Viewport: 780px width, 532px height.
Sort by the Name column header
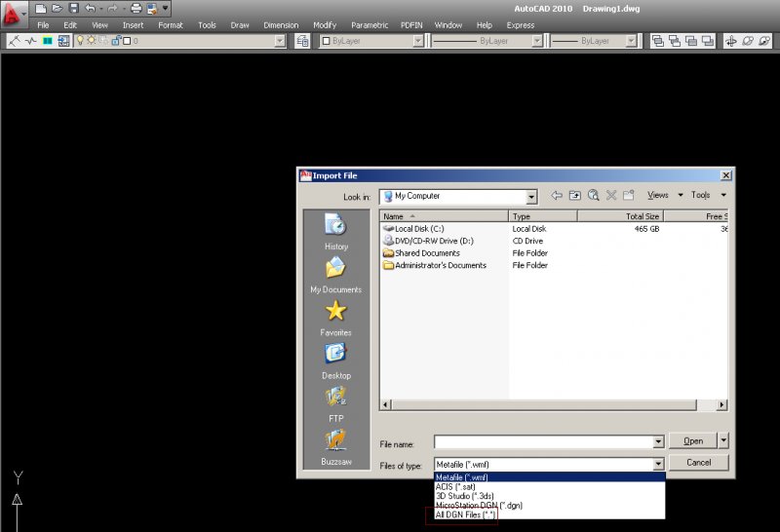(445, 216)
